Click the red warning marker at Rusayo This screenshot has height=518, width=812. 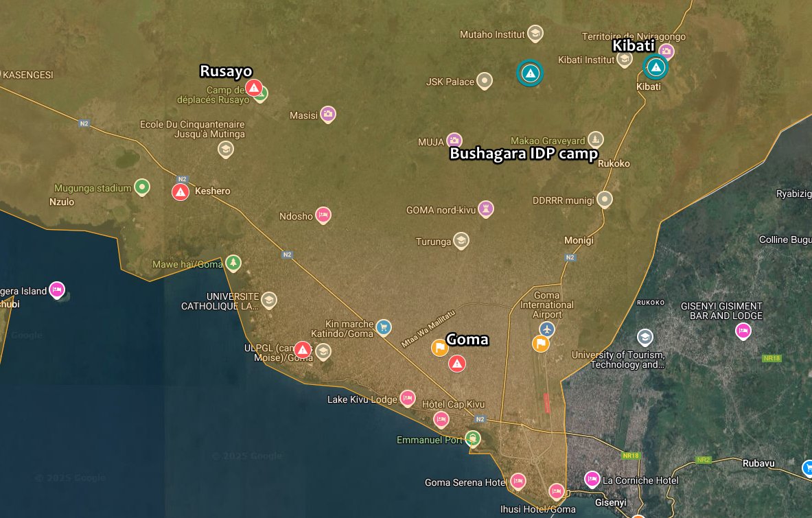[x=254, y=88]
